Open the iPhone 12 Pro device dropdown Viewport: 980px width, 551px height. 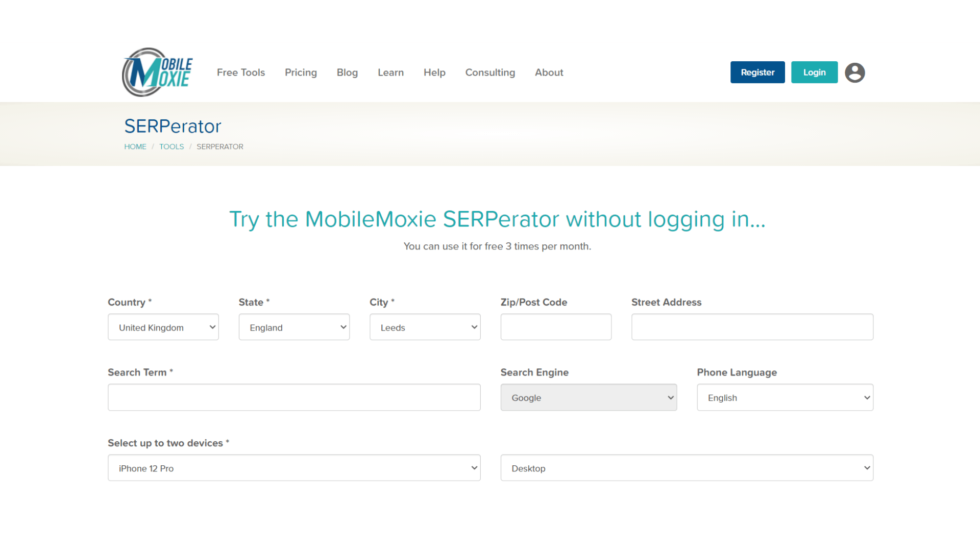click(294, 468)
